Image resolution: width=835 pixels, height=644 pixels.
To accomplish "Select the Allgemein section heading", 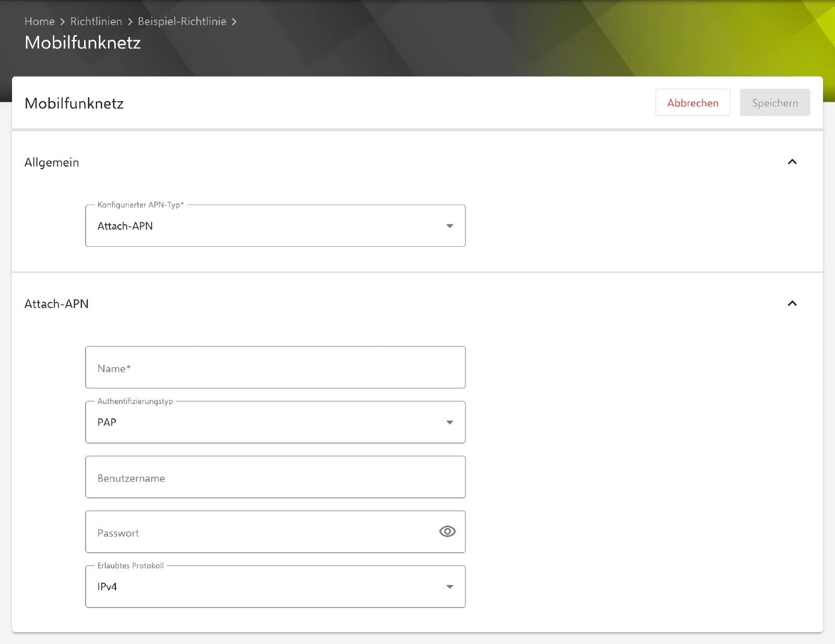I will click(52, 162).
